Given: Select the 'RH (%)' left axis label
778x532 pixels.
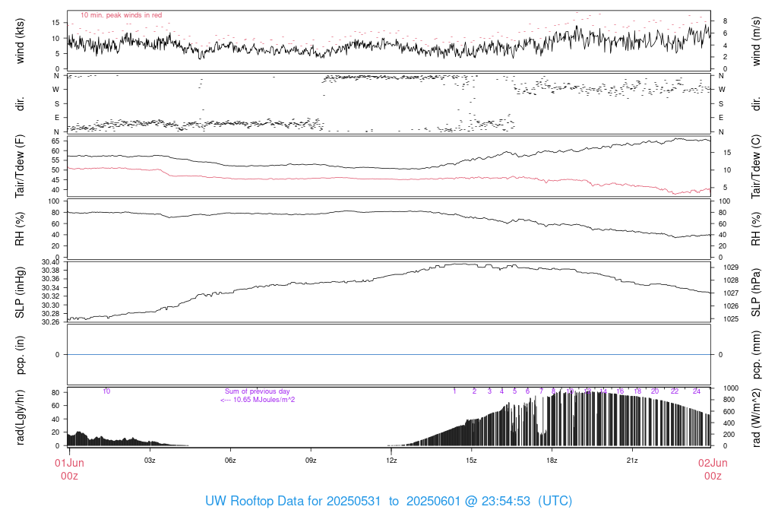Looking at the screenshot, I should point(21,229).
